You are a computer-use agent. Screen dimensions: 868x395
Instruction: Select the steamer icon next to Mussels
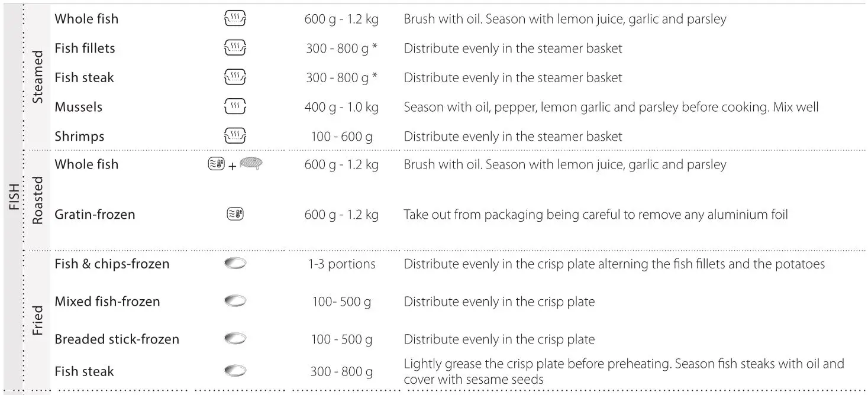[x=235, y=107]
